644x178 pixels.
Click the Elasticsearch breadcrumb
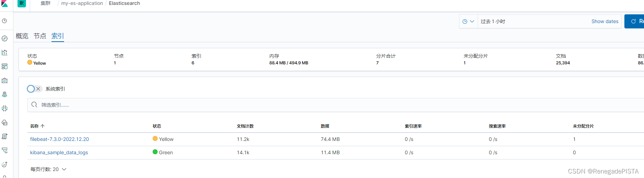click(124, 3)
